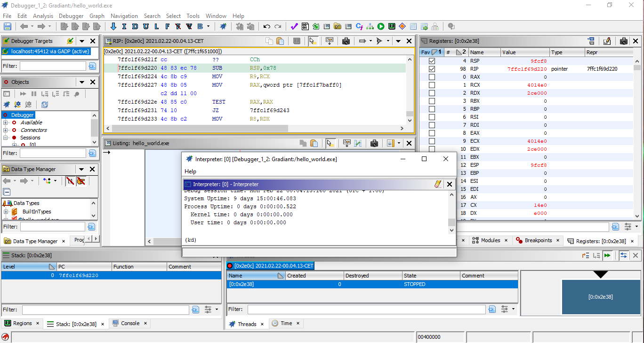Open Objects panel dropdown menu arrow
Image resolution: width=644 pixels, height=343 pixels.
[x=82, y=82]
